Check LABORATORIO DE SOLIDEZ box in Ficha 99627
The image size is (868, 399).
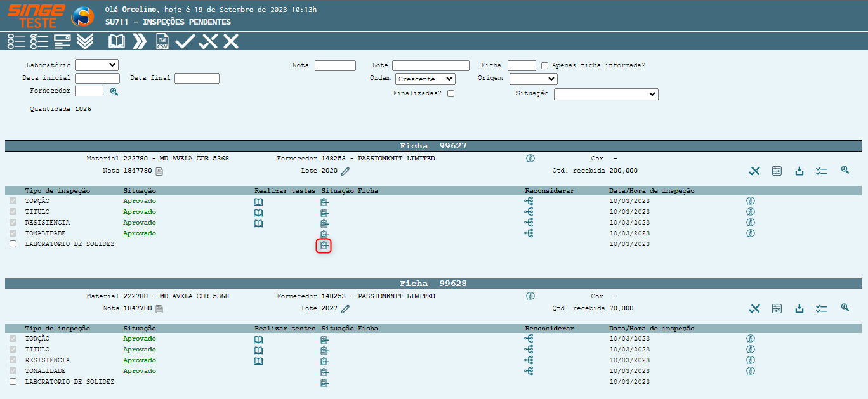pos(13,244)
